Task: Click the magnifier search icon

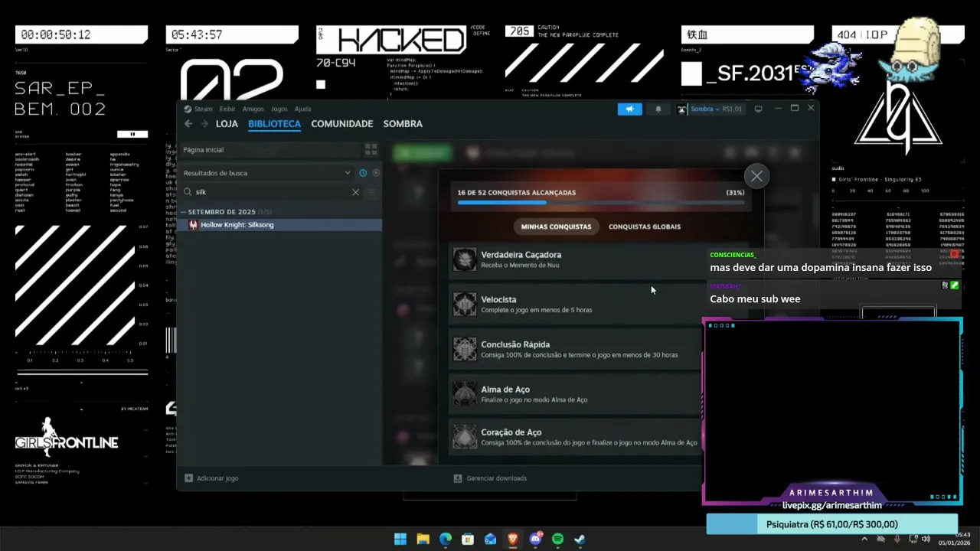Action: coord(188,192)
